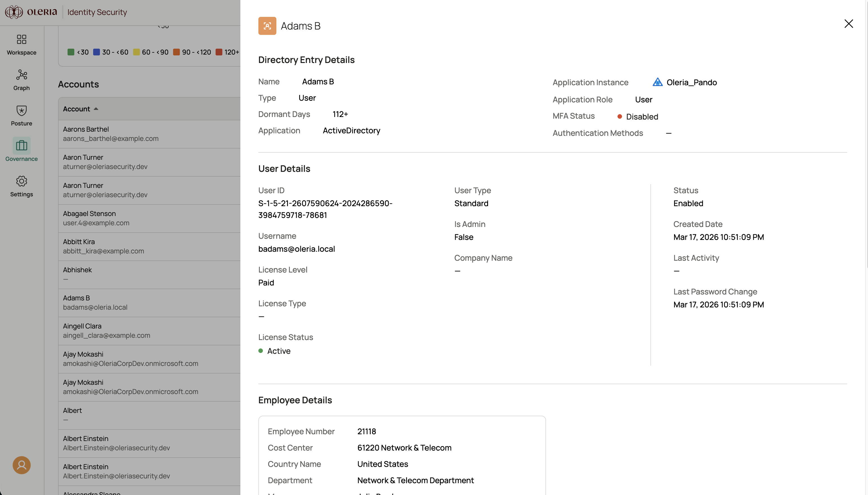The height and width of the screenshot is (495, 868).
Task: Click the username badams@oleria.local in details
Action: (296, 249)
